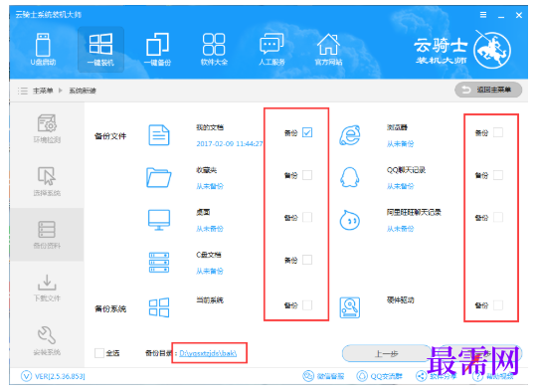Click the 浏览器 IE icon
Screen dimensions: 538x392
click(350, 135)
